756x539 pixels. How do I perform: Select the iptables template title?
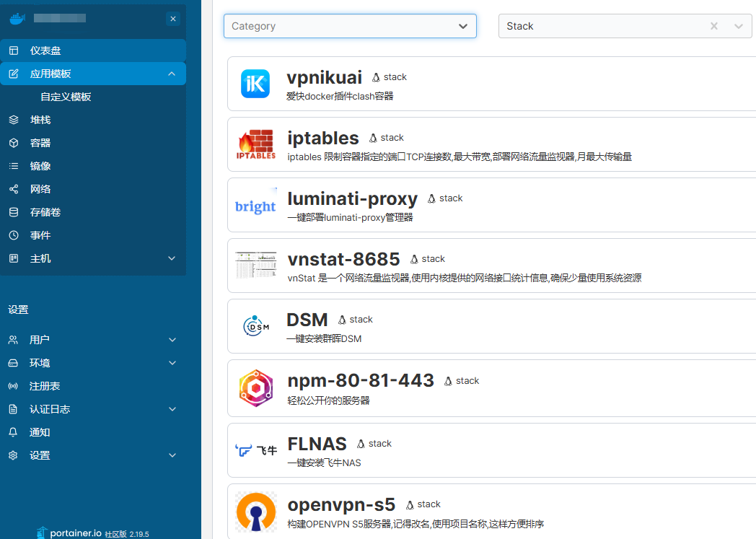coord(323,138)
